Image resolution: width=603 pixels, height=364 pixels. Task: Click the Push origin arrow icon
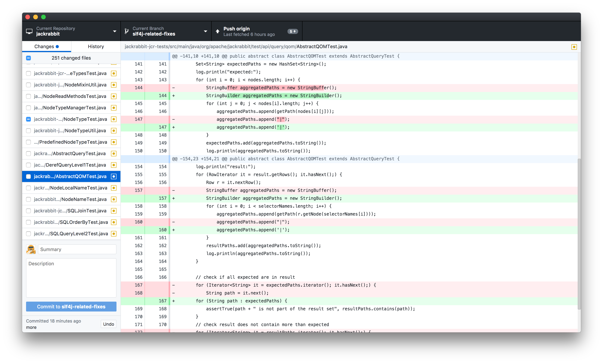pos(217,31)
